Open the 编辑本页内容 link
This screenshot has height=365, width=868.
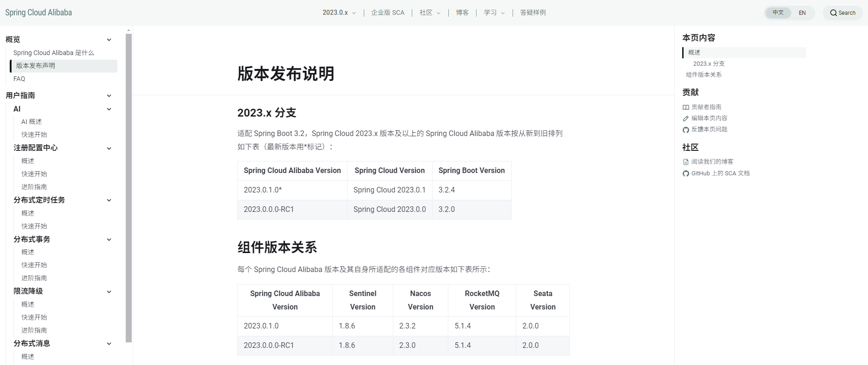(x=709, y=118)
